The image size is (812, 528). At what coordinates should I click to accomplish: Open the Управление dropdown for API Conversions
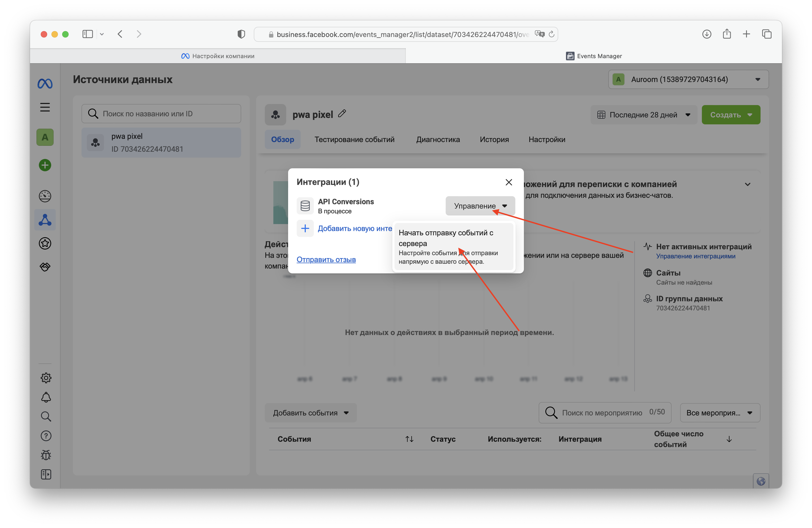480,206
